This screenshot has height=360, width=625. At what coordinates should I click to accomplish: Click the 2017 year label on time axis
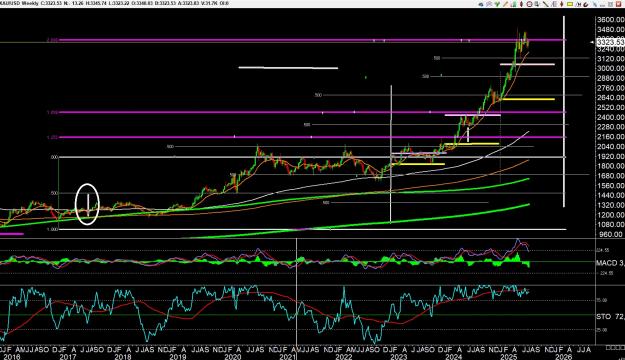pyautogui.click(x=68, y=357)
